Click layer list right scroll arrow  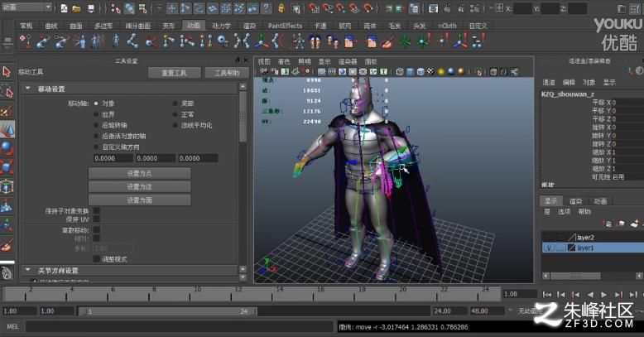click(x=640, y=276)
